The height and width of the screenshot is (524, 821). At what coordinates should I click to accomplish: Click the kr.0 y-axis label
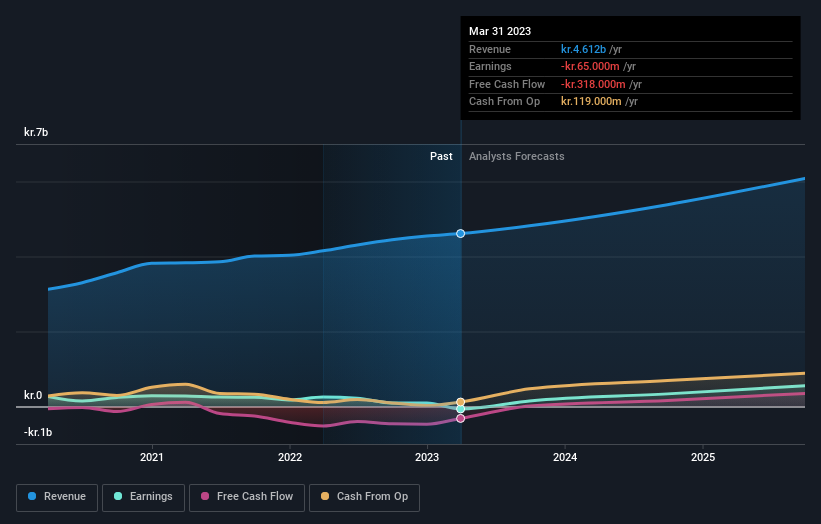pyautogui.click(x=33, y=395)
